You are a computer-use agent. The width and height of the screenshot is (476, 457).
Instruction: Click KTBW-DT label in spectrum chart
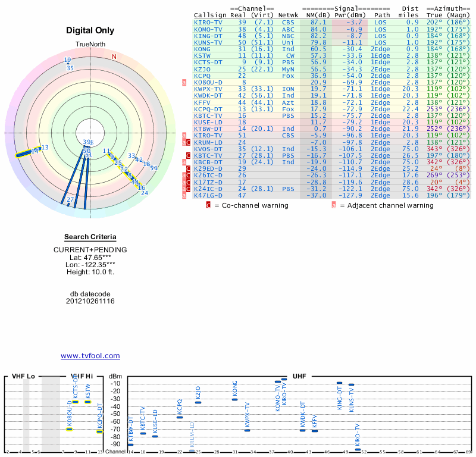click(x=131, y=429)
